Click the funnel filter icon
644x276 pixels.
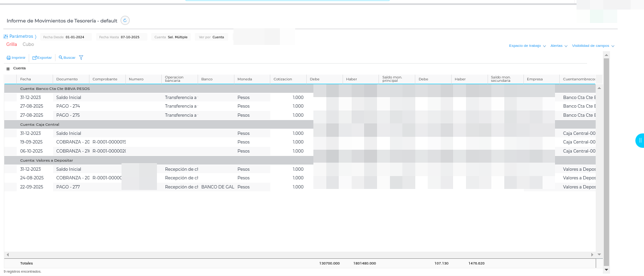point(81,58)
